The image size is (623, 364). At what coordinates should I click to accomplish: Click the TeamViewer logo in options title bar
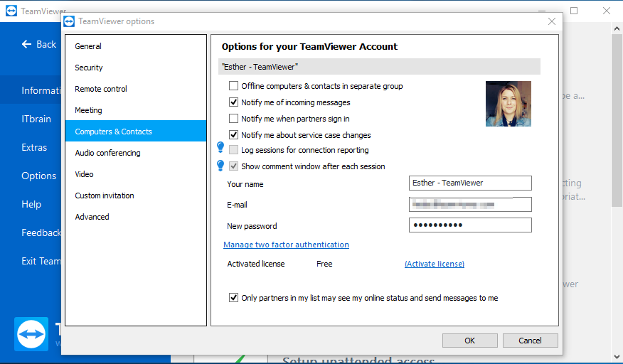pos(69,21)
